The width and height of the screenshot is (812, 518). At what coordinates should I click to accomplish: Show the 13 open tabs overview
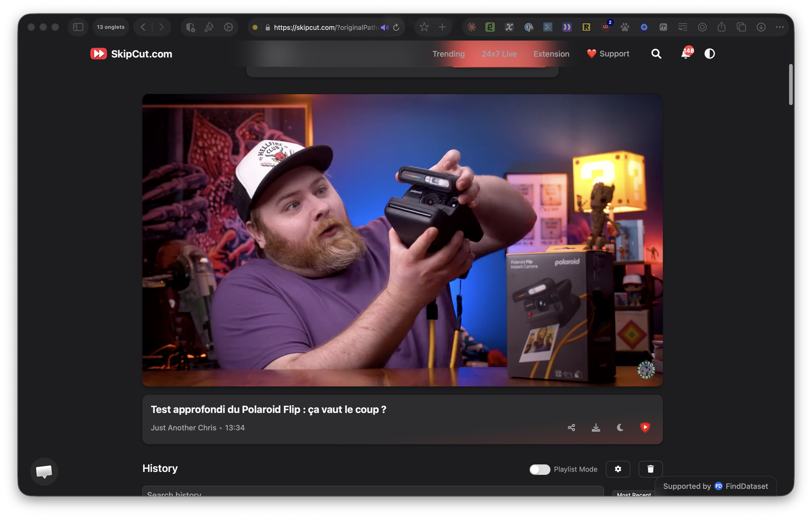(110, 27)
